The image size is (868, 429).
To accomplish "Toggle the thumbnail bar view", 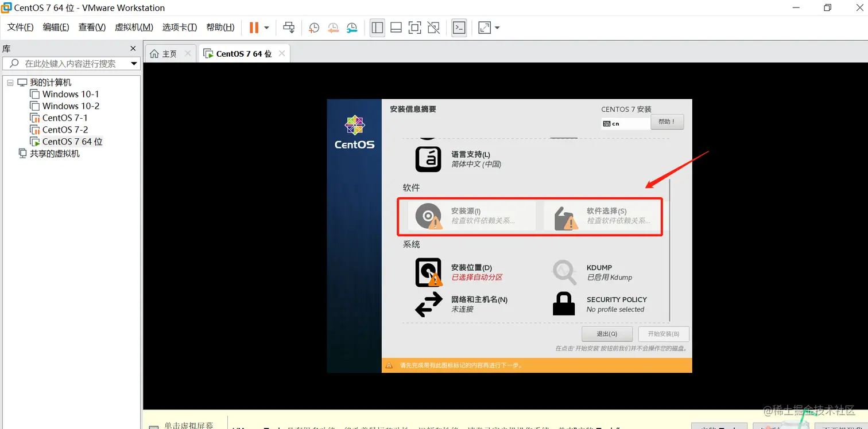I will tap(396, 28).
